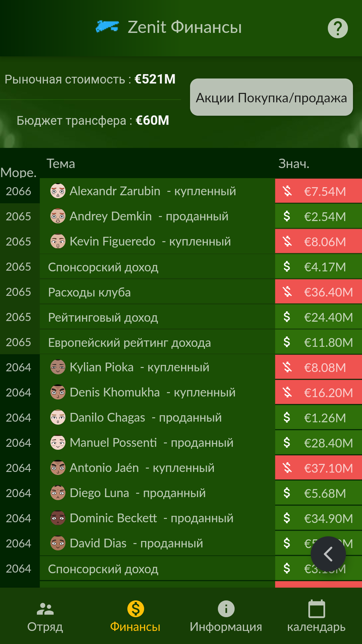
Task: Tap Dominic Beckett's face avatar
Action: [58, 518]
